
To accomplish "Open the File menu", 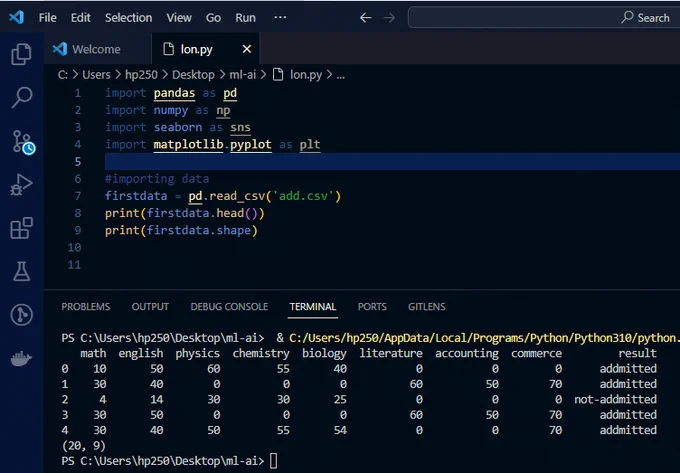I will pos(47,18).
